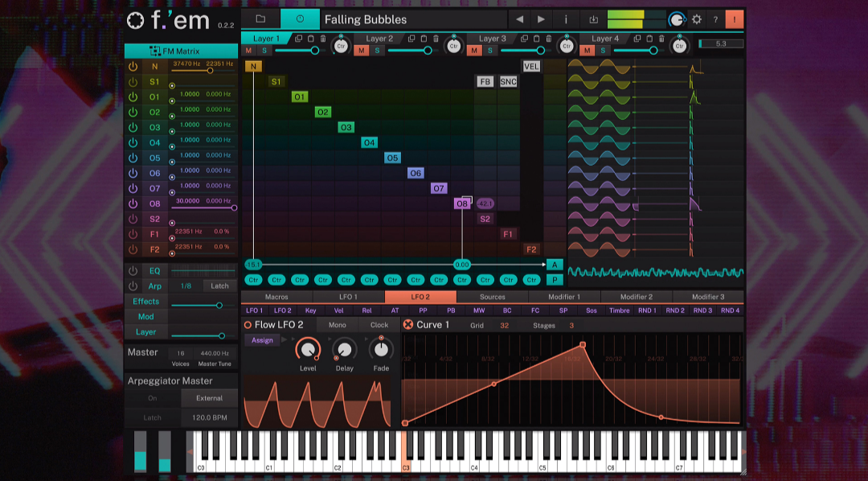Click the Mono button

pos(337,325)
